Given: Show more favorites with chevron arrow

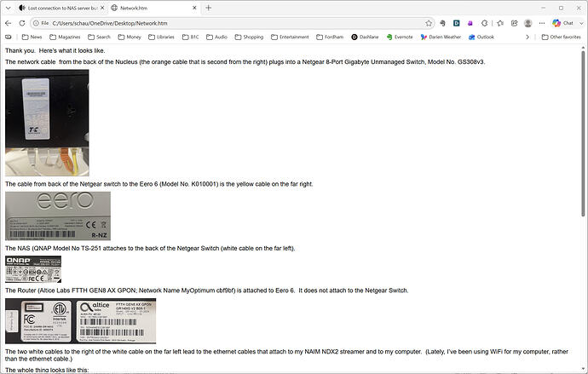Looking at the screenshot, I should 527,37.
